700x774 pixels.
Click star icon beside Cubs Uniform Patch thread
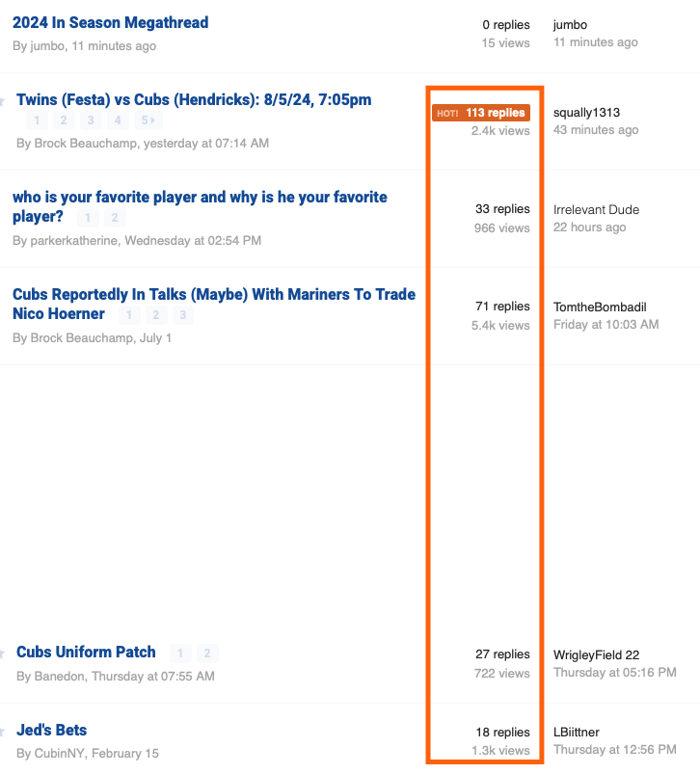click(x=3, y=654)
